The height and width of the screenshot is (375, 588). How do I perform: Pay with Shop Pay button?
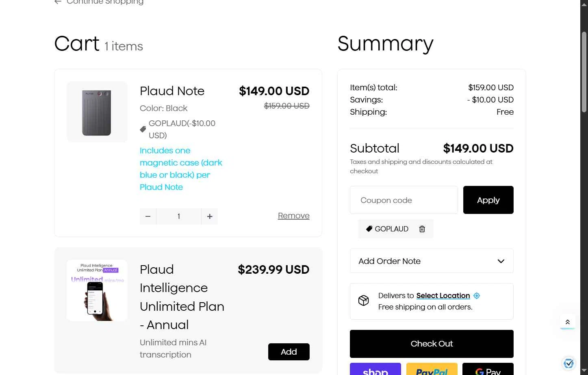click(x=375, y=369)
